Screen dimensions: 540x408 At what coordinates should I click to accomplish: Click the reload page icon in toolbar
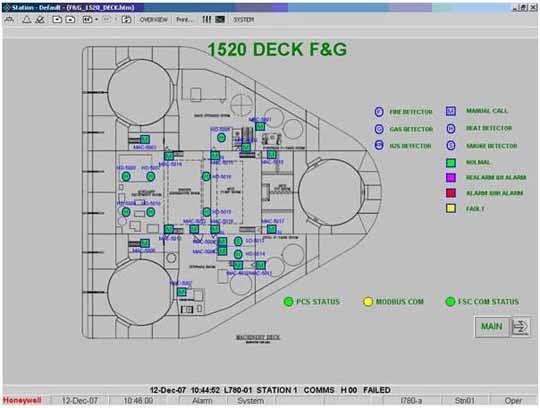(126, 20)
